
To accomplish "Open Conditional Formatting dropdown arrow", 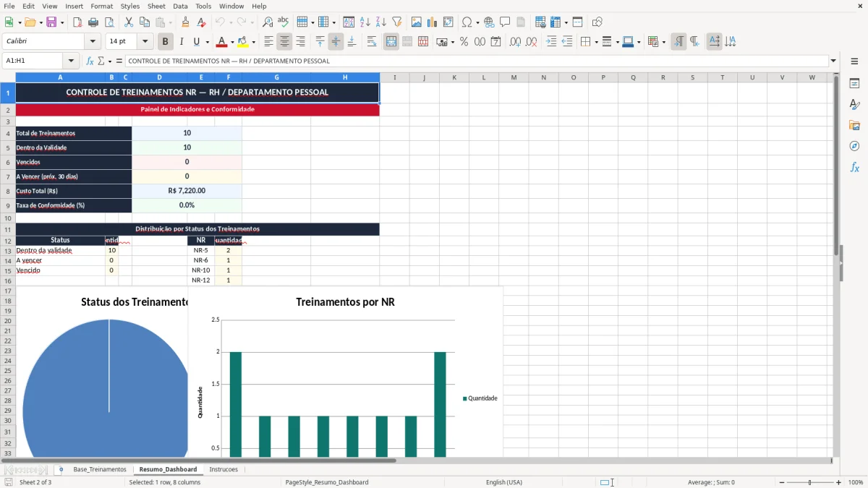I will pos(664,42).
